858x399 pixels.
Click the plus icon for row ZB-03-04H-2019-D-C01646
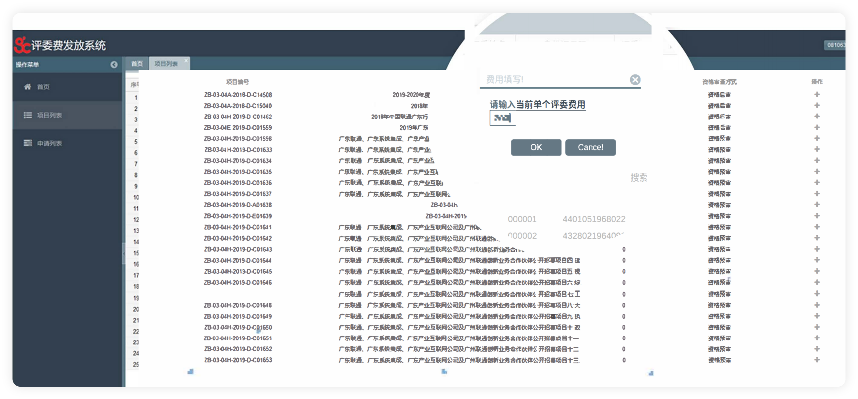(817, 282)
